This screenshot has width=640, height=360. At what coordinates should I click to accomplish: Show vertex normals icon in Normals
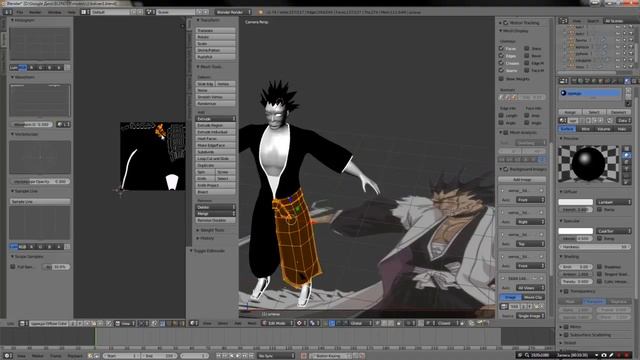502,98
